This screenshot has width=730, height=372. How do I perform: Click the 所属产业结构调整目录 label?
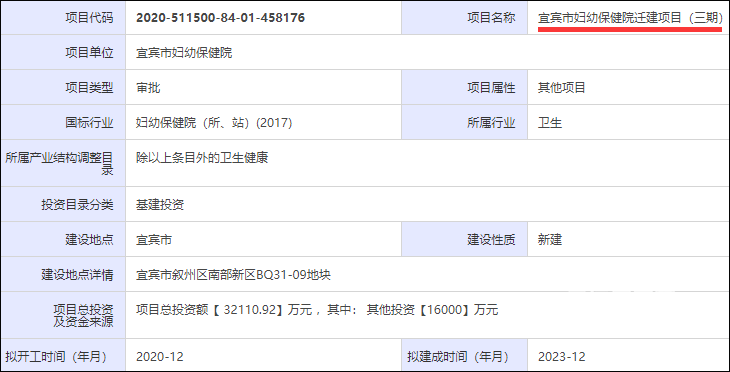(x=59, y=163)
